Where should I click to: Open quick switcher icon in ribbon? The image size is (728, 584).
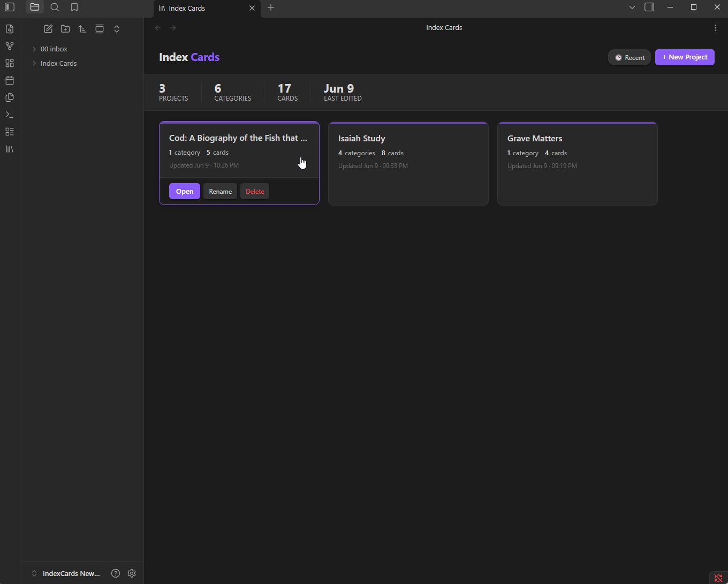10,29
